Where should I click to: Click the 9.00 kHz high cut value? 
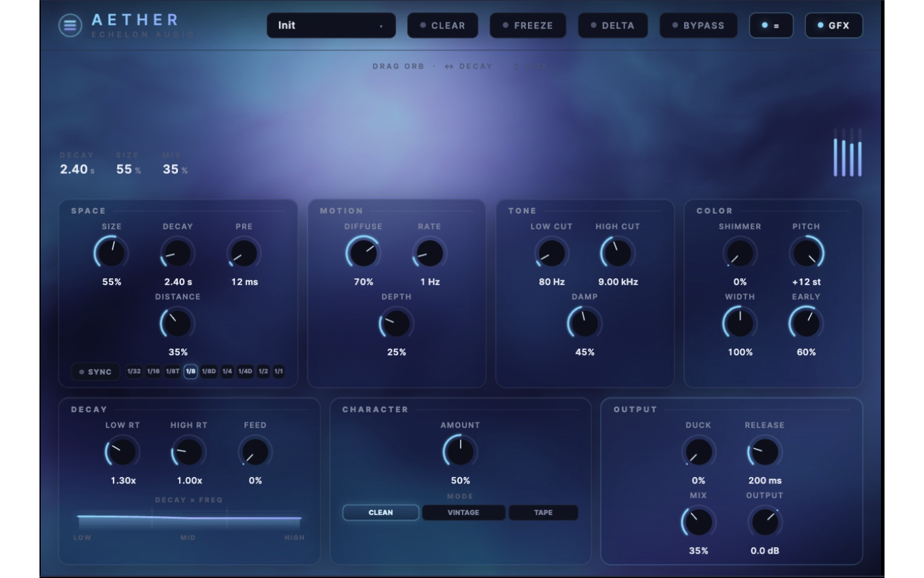tap(618, 282)
